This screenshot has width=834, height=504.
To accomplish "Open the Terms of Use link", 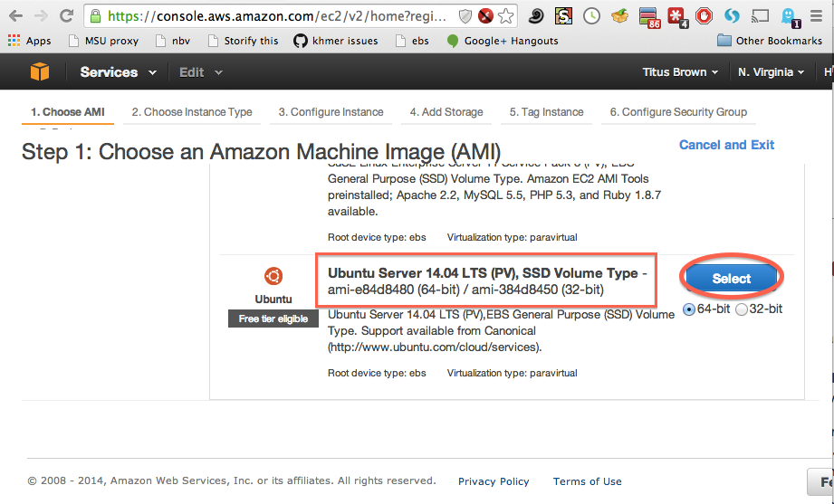I will (x=587, y=481).
